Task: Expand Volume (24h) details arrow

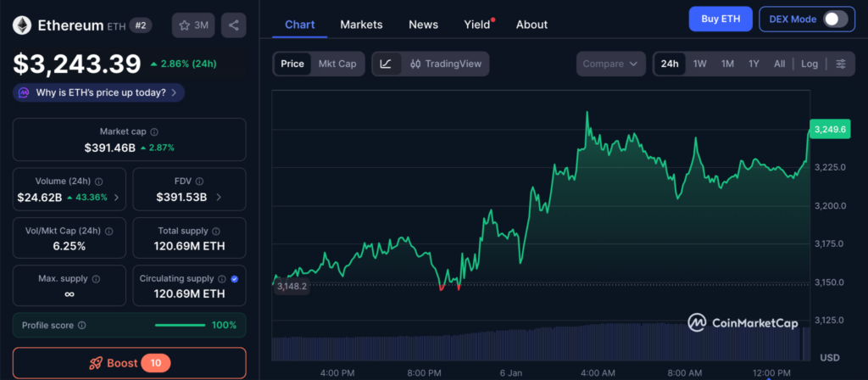Action: (116, 198)
